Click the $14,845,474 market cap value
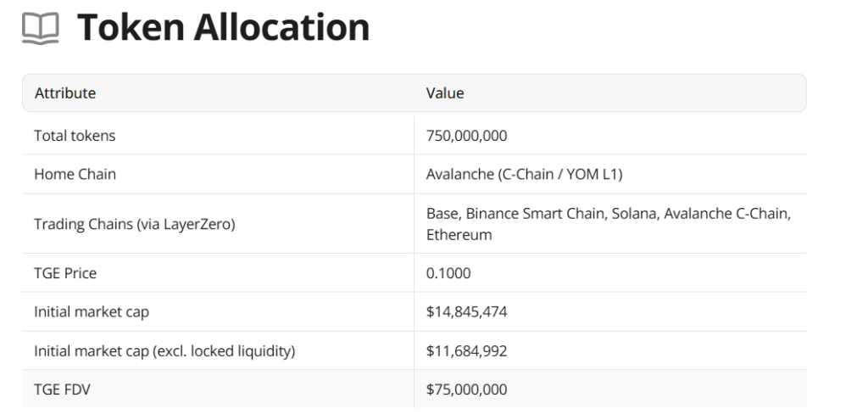Screen dimensions: 868x420 [467, 311]
